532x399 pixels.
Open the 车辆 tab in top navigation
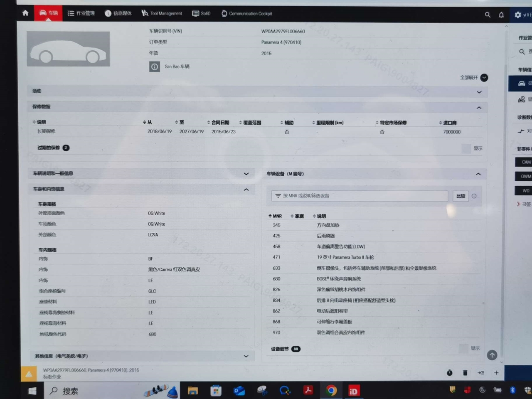point(48,13)
